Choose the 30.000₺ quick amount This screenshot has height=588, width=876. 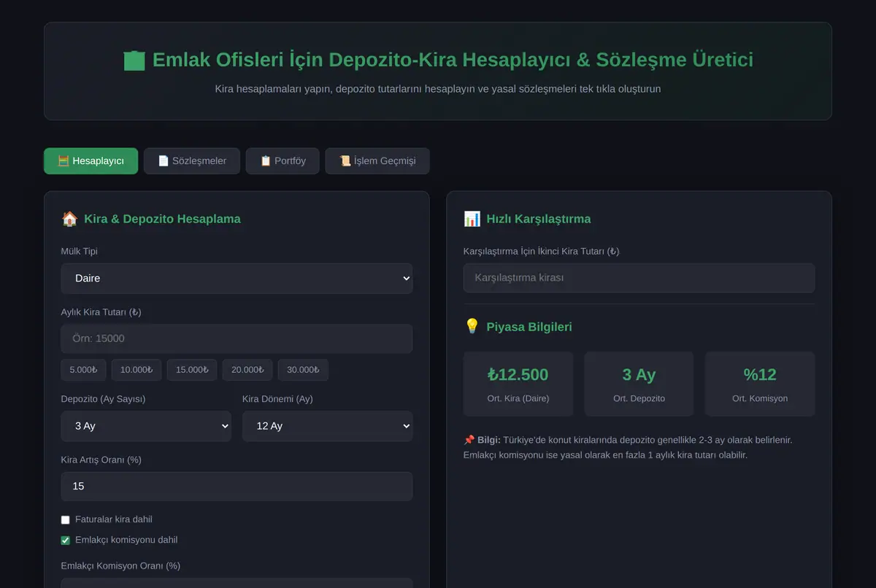coord(303,370)
